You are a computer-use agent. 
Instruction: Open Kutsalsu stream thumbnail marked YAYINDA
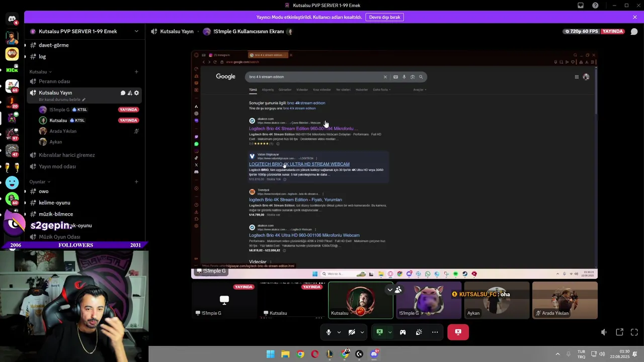292,300
